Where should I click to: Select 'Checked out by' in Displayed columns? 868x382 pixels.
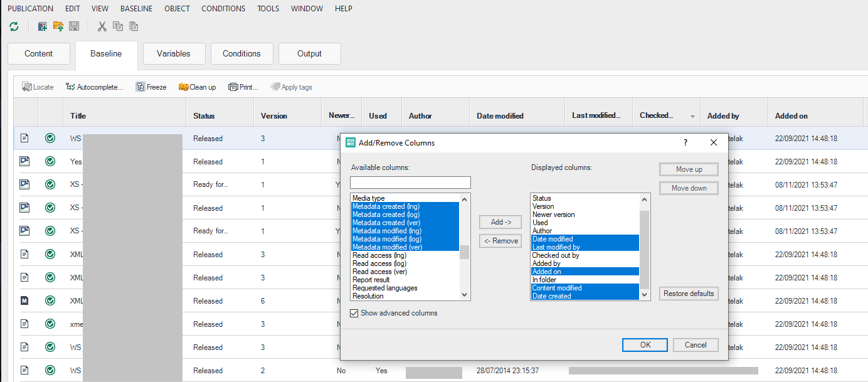point(585,255)
